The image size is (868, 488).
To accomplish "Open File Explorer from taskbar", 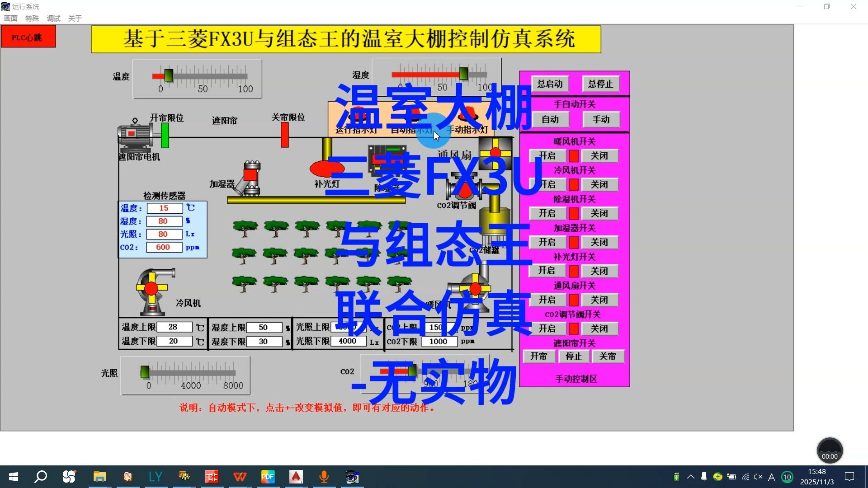I will 99,477.
